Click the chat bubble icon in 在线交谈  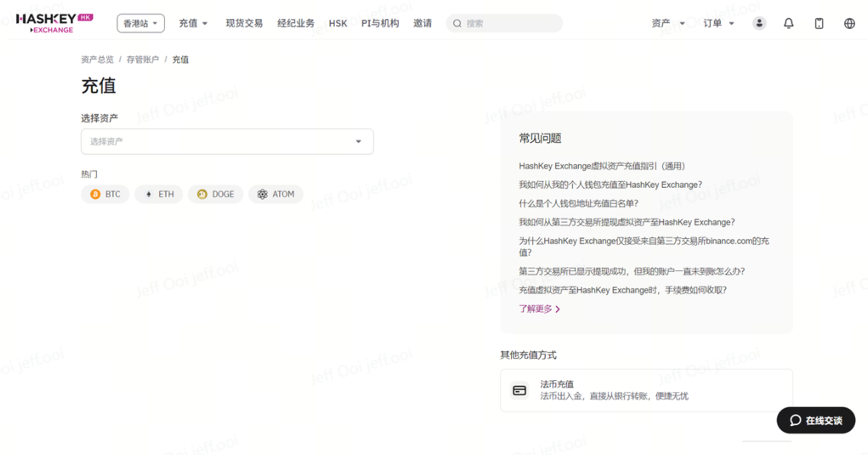pyautogui.click(x=796, y=420)
